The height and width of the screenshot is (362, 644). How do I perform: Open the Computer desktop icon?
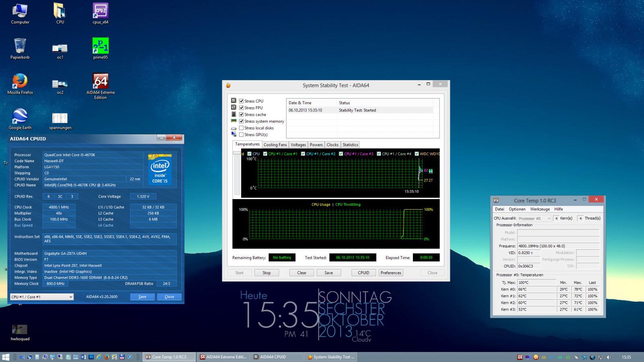(20, 13)
